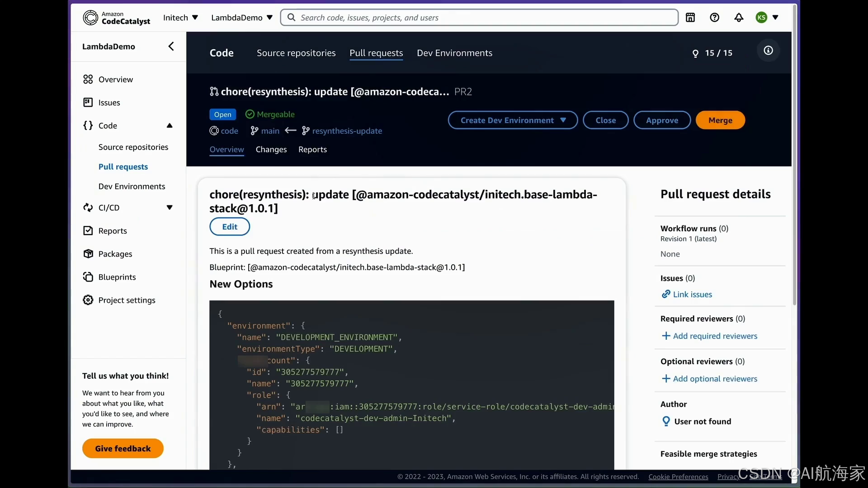Select Source repositories in the sidebar

133,147
